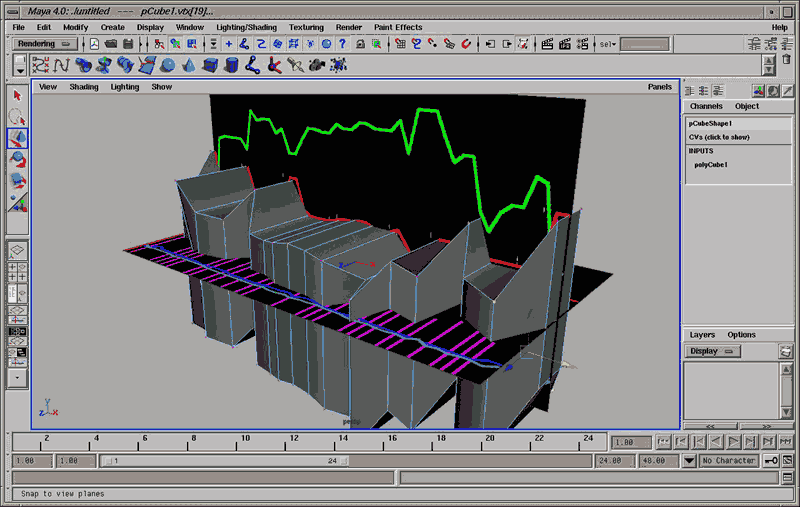Expand the Display layer type dropdown
The width and height of the screenshot is (800, 507).
coord(713,352)
